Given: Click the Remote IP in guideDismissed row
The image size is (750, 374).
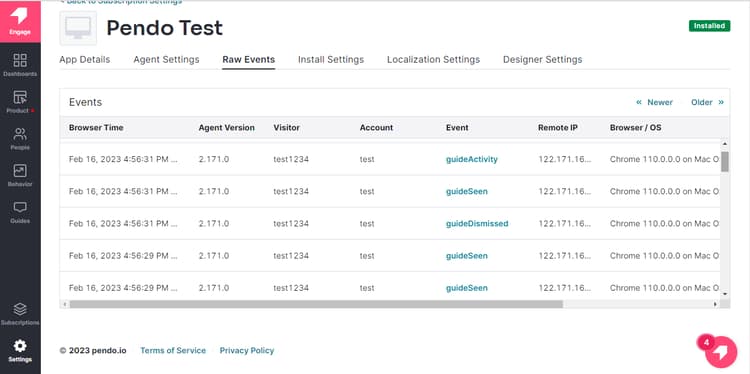Looking at the screenshot, I should click(x=565, y=223).
